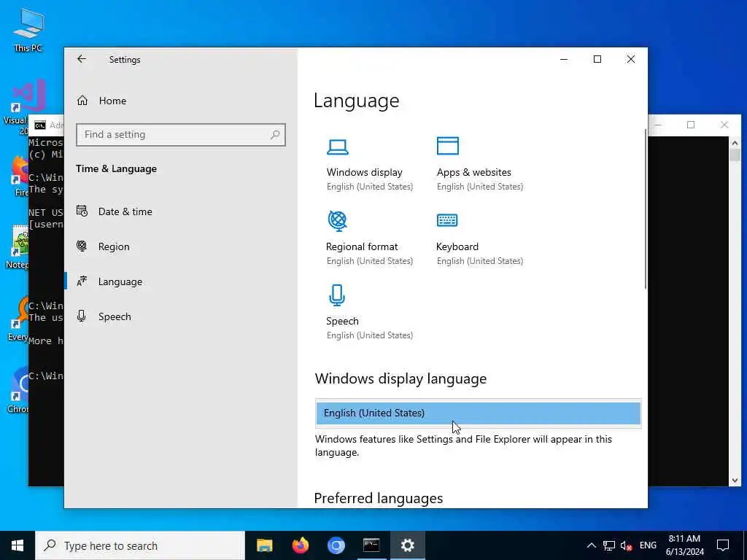Click the Regional format globe icon
This screenshot has height=560, width=747.
click(x=337, y=220)
